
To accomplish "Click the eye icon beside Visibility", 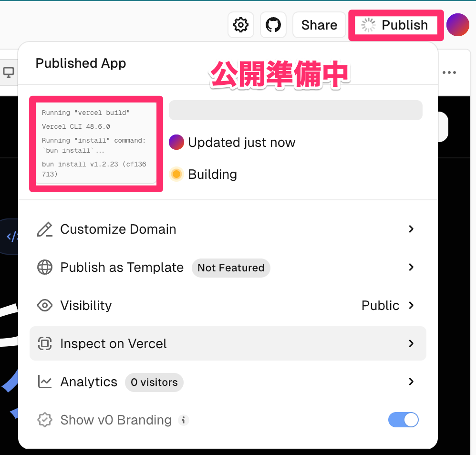I will (45, 305).
